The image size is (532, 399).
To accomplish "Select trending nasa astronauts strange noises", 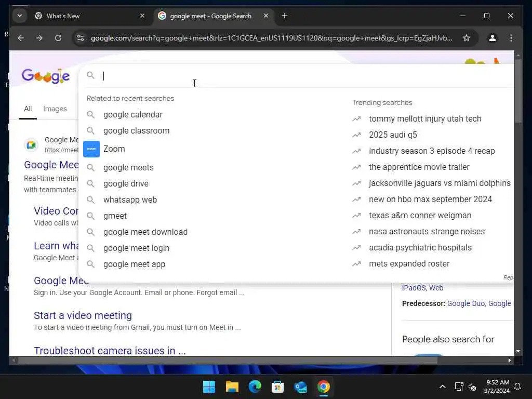I will pyautogui.click(x=427, y=231).
